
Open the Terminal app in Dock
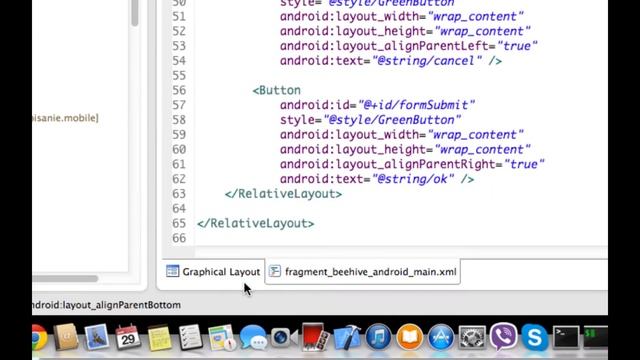[566, 337]
